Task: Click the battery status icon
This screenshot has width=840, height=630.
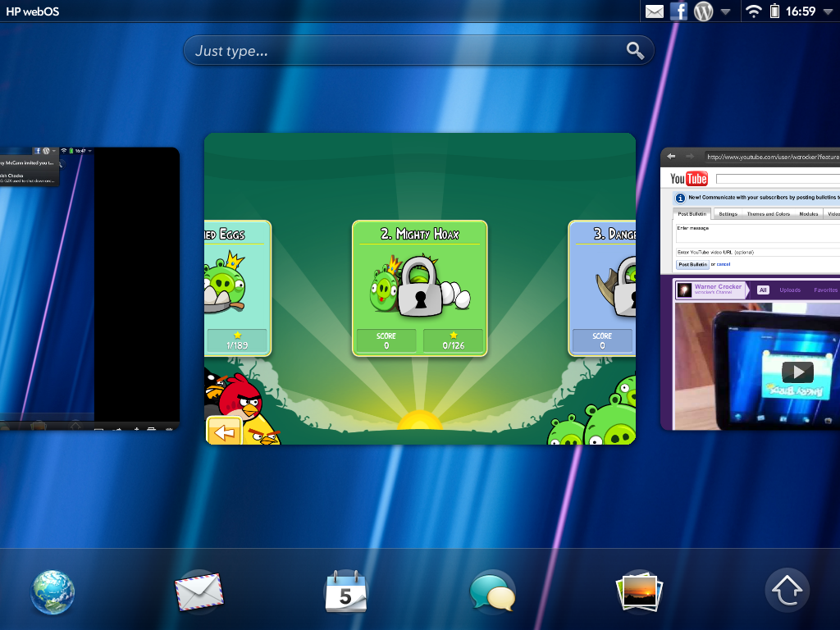Action: click(x=774, y=11)
